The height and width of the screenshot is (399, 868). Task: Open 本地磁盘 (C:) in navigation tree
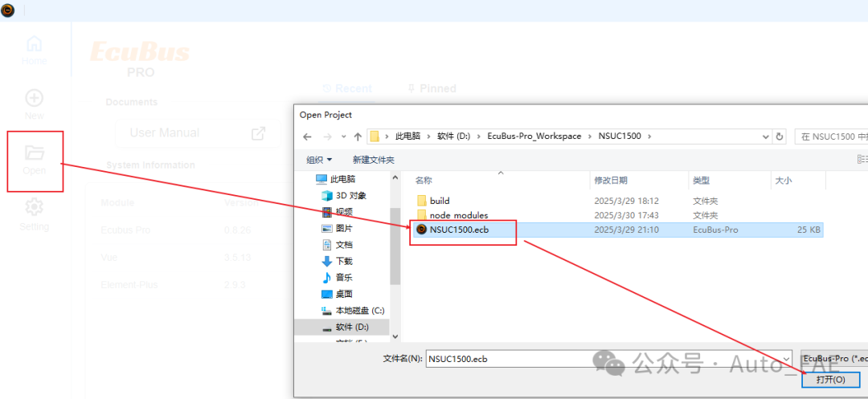[353, 311]
